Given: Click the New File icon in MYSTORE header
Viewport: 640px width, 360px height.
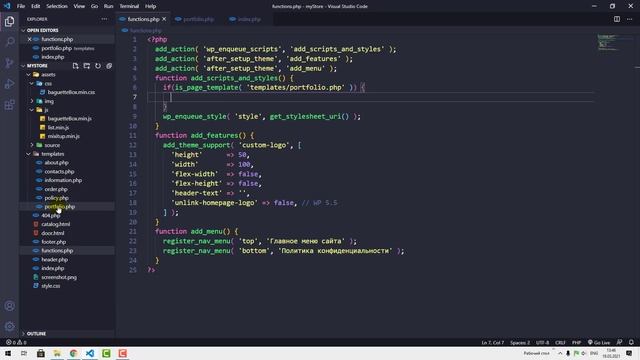Looking at the screenshot, I should pyautogui.click(x=76, y=66).
